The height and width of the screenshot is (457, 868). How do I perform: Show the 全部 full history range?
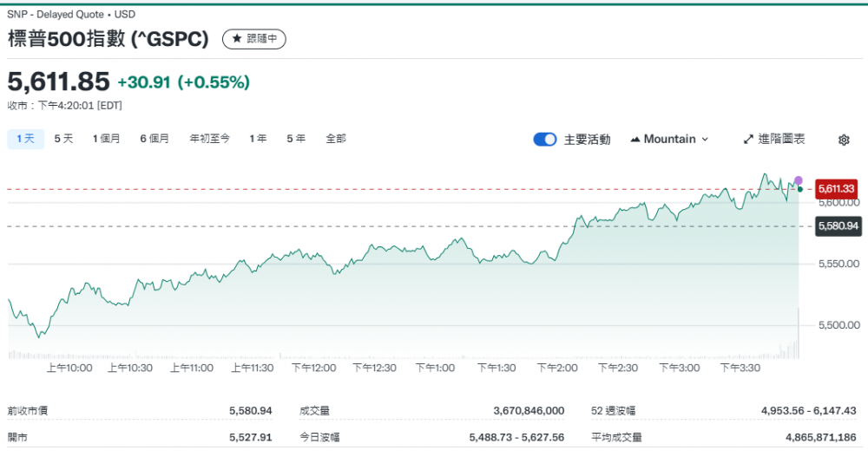pyautogui.click(x=336, y=139)
